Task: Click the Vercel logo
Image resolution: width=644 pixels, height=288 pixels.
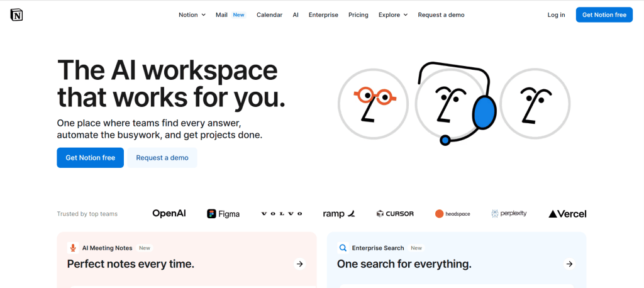Action: (x=567, y=214)
